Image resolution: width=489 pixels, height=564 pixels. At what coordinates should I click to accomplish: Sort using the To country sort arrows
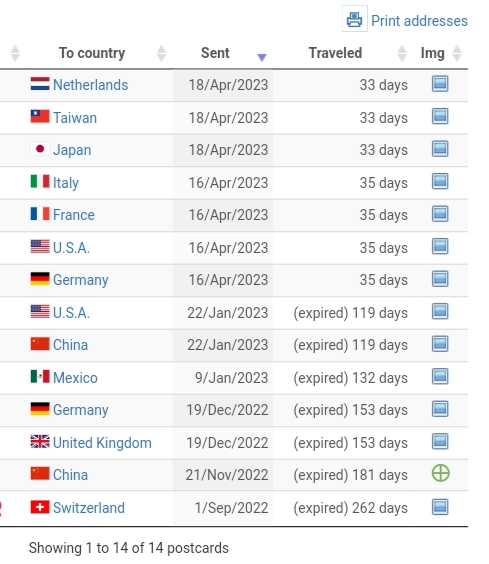pyautogui.click(x=162, y=54)
